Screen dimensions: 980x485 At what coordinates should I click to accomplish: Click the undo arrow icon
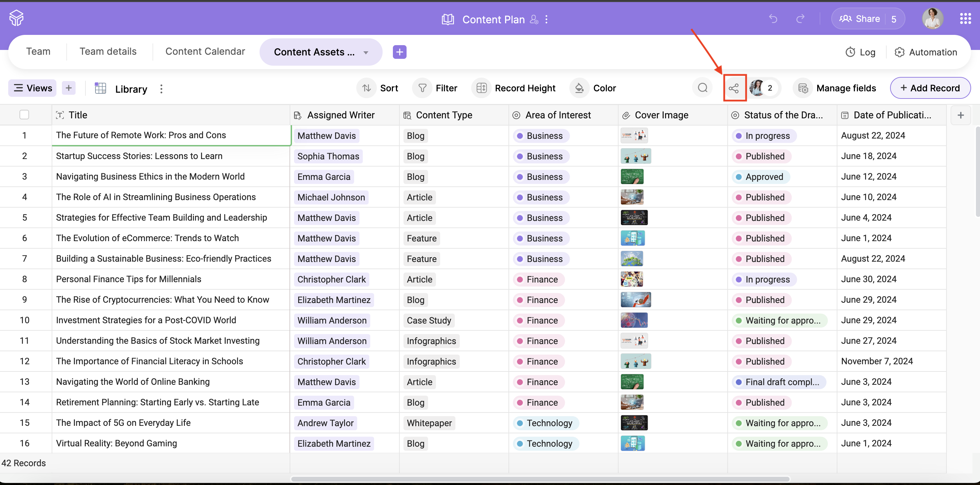(x=773, y=18)
